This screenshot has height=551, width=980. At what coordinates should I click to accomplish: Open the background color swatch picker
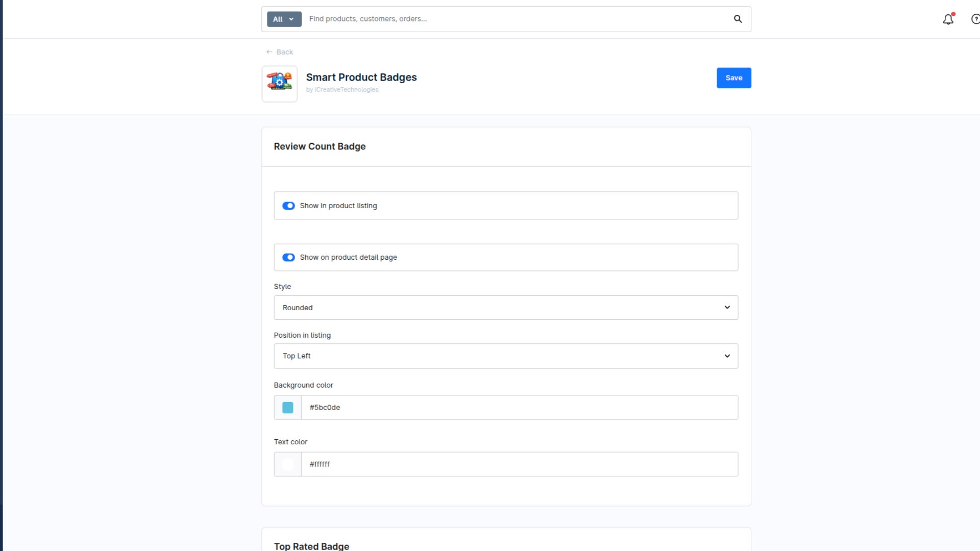[x=288, y=408]
